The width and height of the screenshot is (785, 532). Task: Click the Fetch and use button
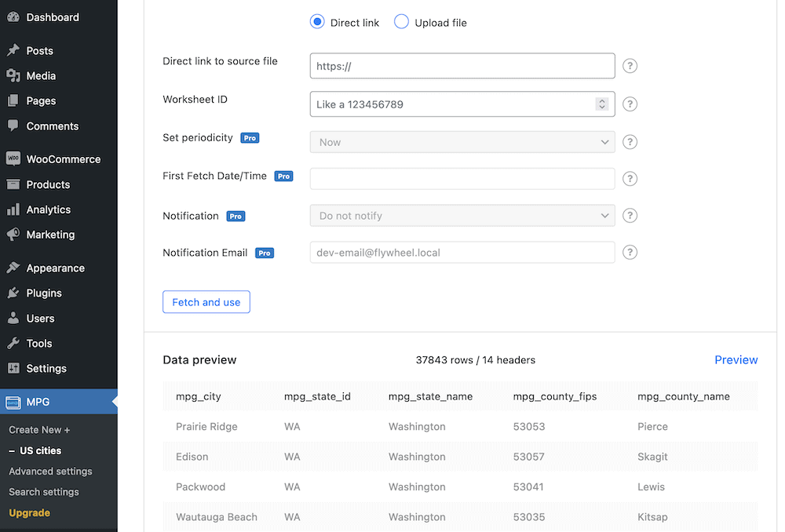click(206, 301)
